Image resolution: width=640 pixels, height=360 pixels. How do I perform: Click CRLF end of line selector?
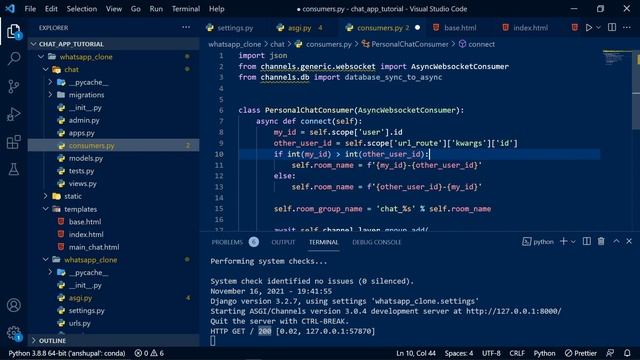[x=517, y=353]
